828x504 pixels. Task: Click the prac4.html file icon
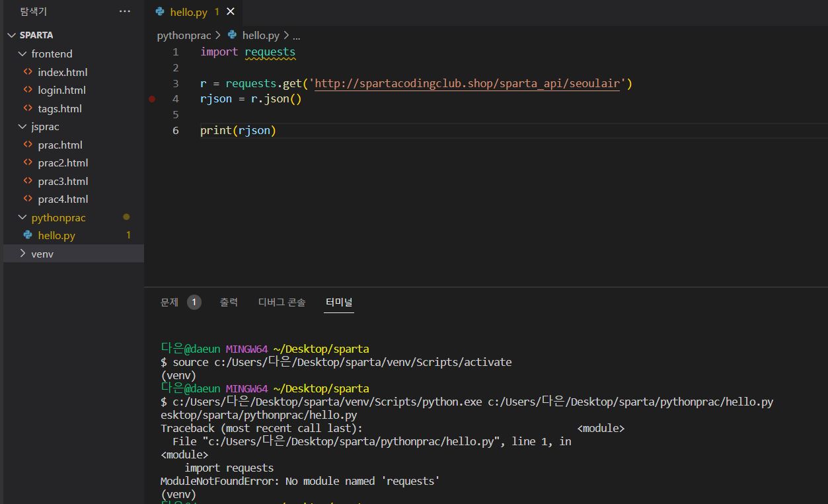click(x=28, y=199)
